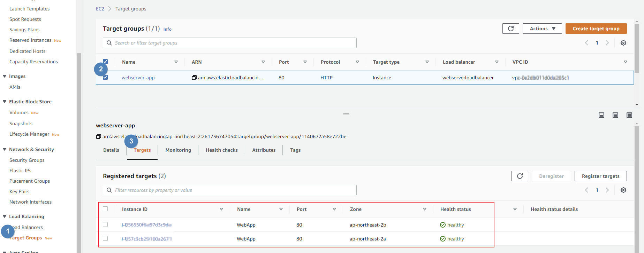644x253 pixels.
Task: Check the ap-northeast-2b target row
Action: coord(105,224)
